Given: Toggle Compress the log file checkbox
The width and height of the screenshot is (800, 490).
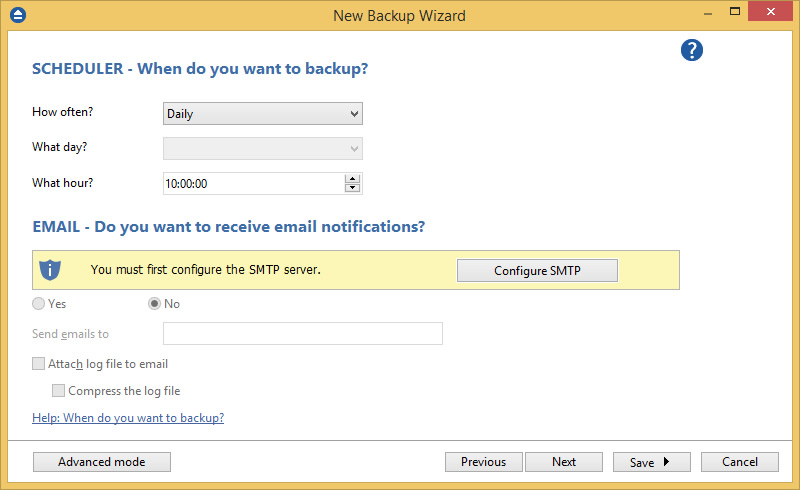Looking at the screenshot, I should tap(59, 391).
